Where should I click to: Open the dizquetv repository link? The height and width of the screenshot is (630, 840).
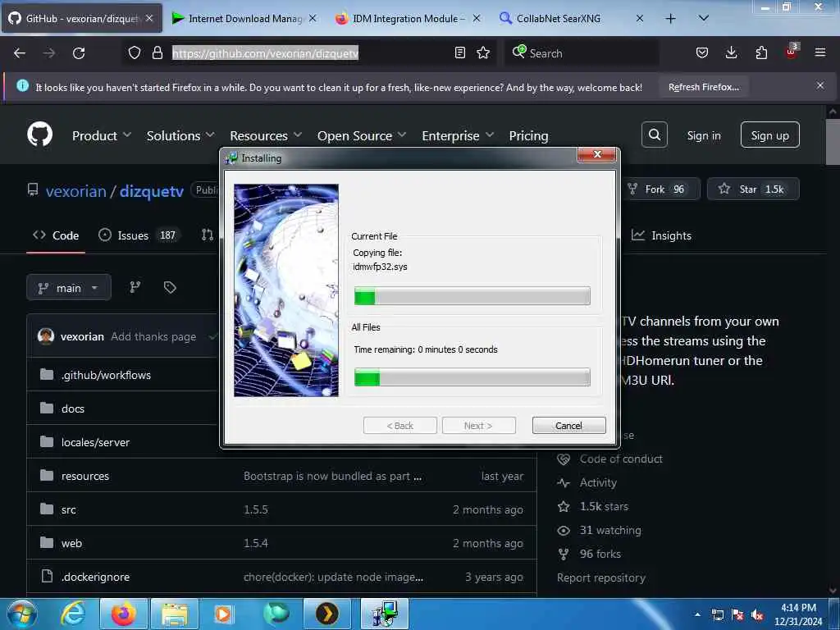(152, 190)
